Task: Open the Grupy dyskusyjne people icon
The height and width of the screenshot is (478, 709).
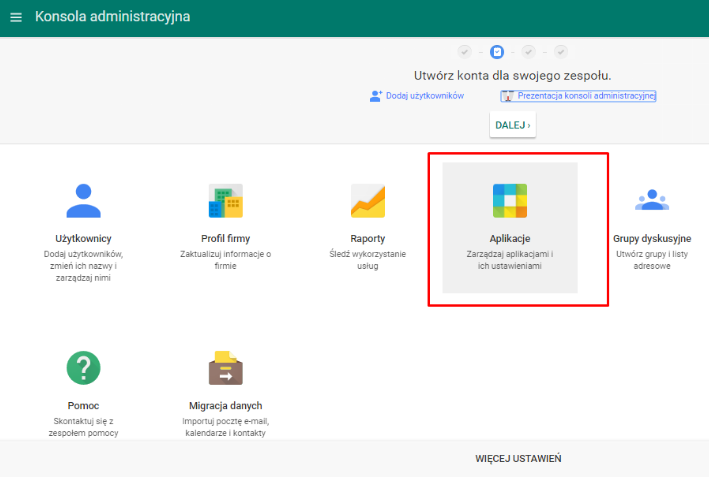Action: (652, 200)
